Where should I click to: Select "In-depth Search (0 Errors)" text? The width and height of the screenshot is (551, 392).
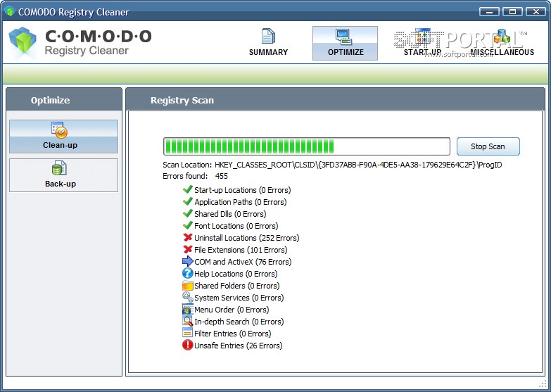pos(239,322)
